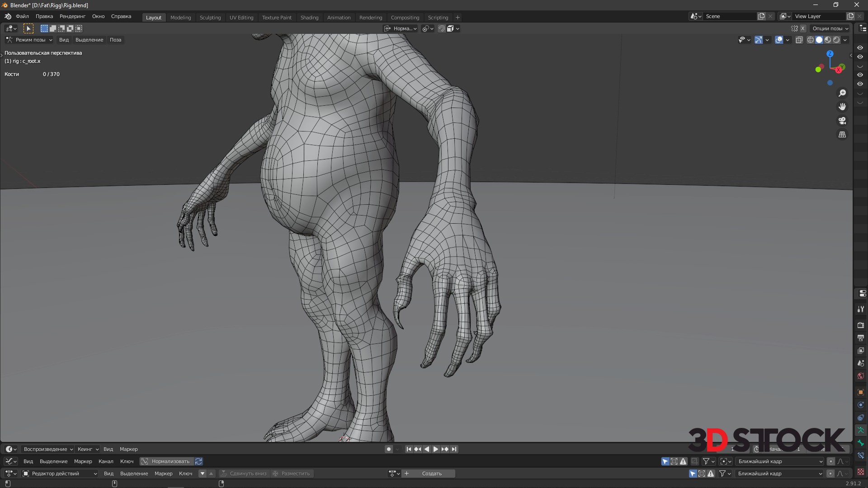This screenshot has height=488, width=868.
Task: Toggle show gizmos button
Action: pyautogui.click(x=759, y=40)
